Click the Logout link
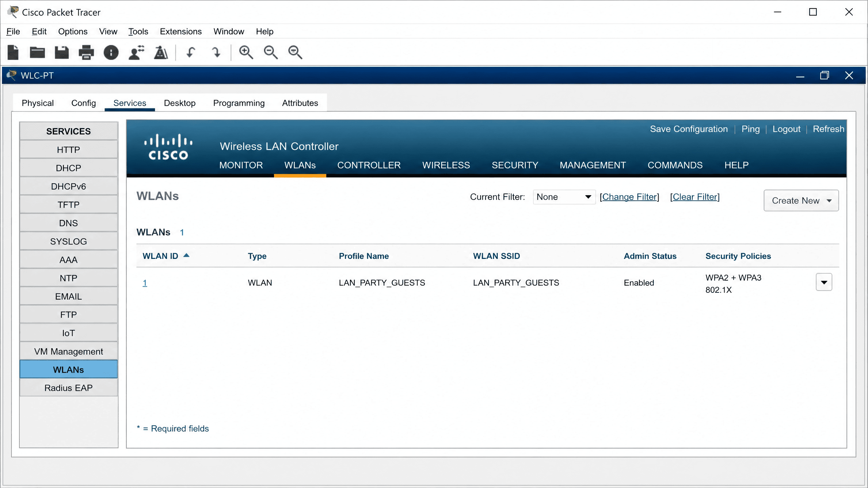 [786, 129]
